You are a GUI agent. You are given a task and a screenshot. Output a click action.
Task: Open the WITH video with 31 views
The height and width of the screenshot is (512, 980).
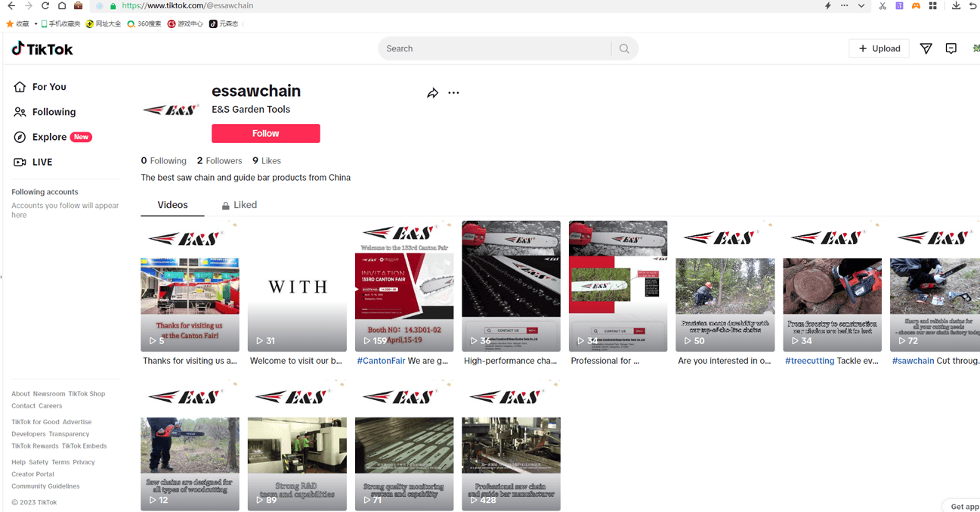click(297, 287)
